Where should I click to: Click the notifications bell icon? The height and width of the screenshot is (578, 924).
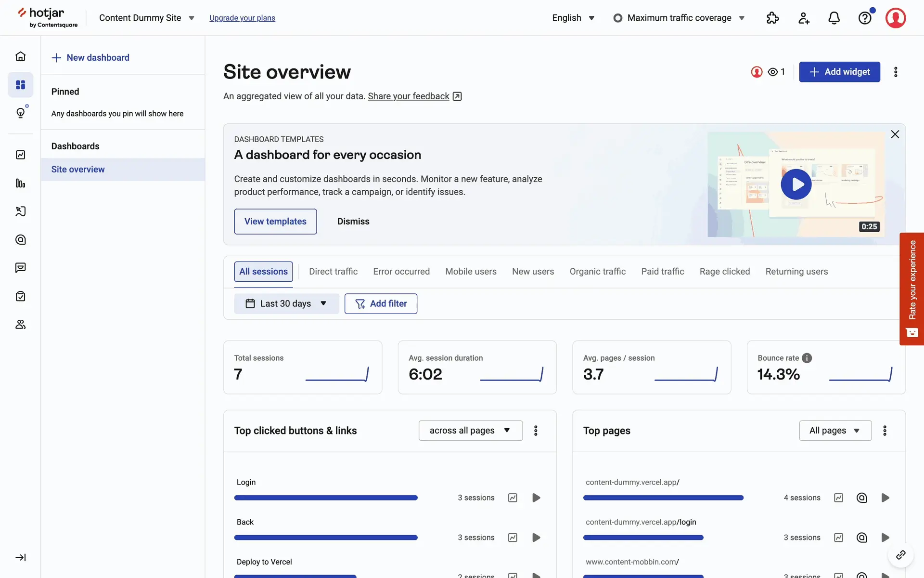point(834,18)
